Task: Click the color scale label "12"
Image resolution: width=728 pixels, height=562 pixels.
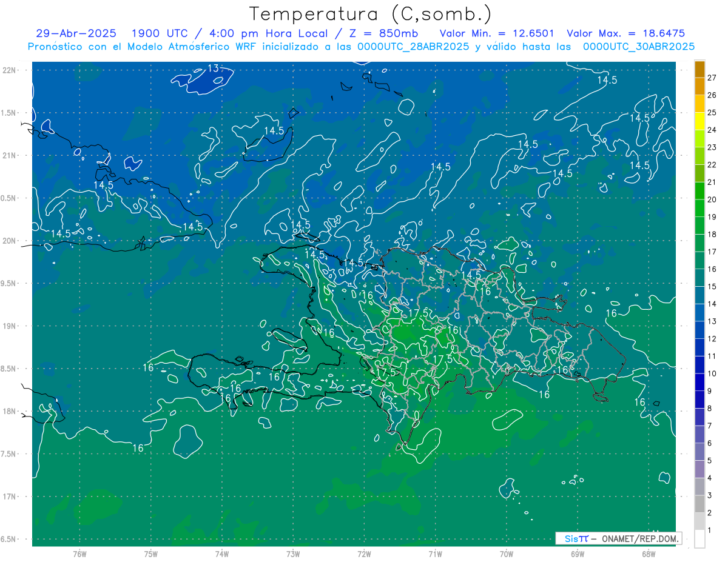Action: (712, 339)
